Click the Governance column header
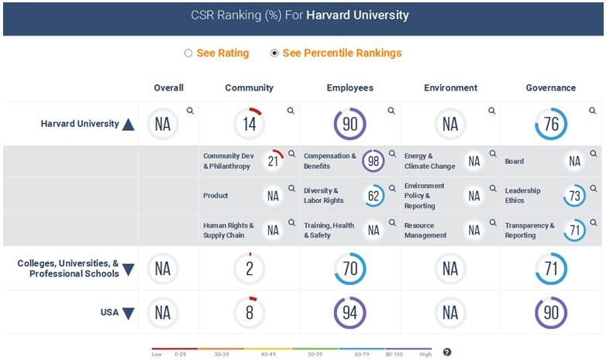 [x=551, y=88]
